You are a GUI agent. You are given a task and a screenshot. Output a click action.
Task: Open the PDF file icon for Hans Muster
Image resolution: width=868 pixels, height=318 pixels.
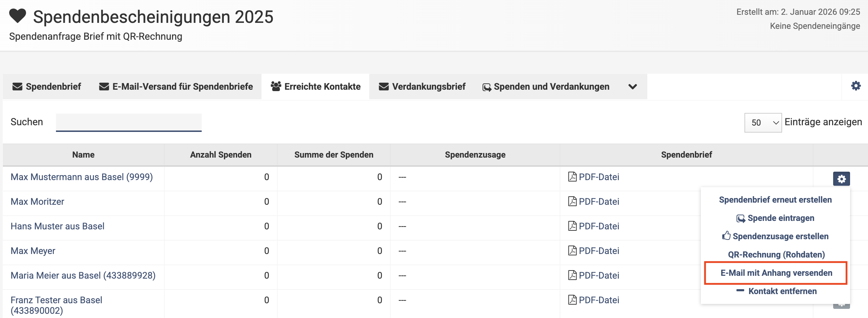(572, 226)
